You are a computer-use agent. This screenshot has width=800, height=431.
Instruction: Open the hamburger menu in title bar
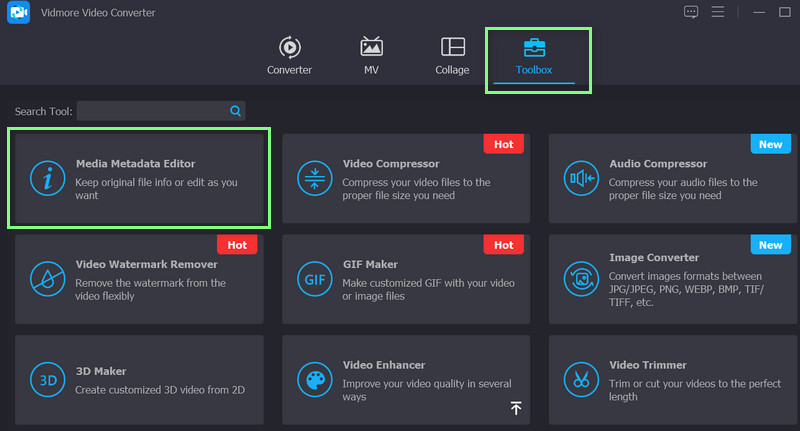[717, 12]
